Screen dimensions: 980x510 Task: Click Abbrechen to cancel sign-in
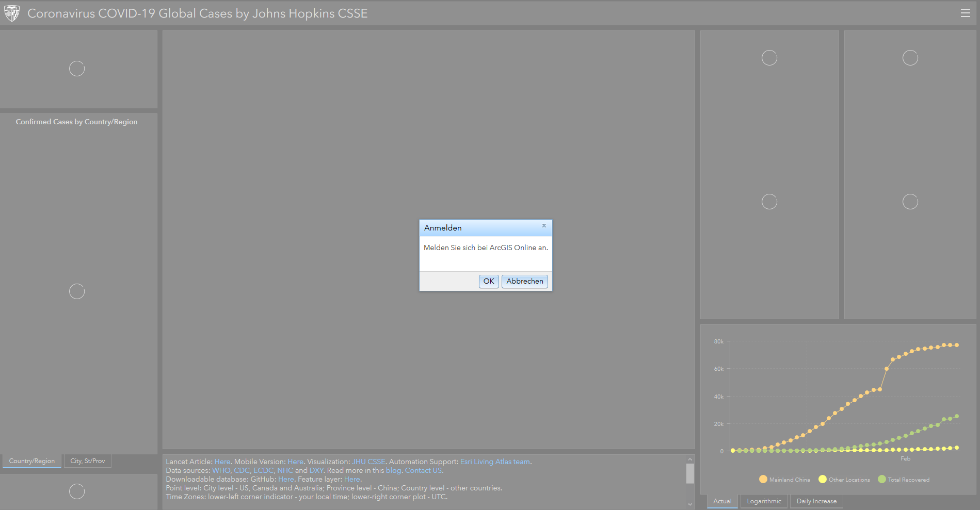click(525, 281)
